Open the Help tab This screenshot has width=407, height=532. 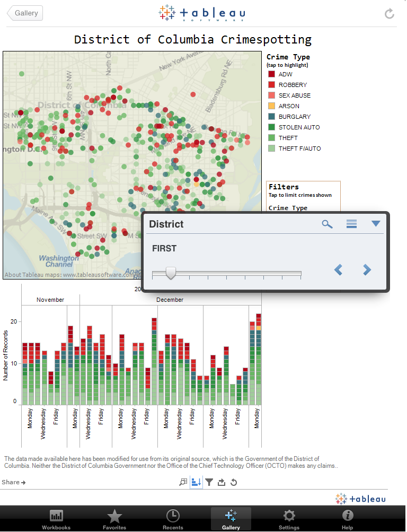pos(347,518)
